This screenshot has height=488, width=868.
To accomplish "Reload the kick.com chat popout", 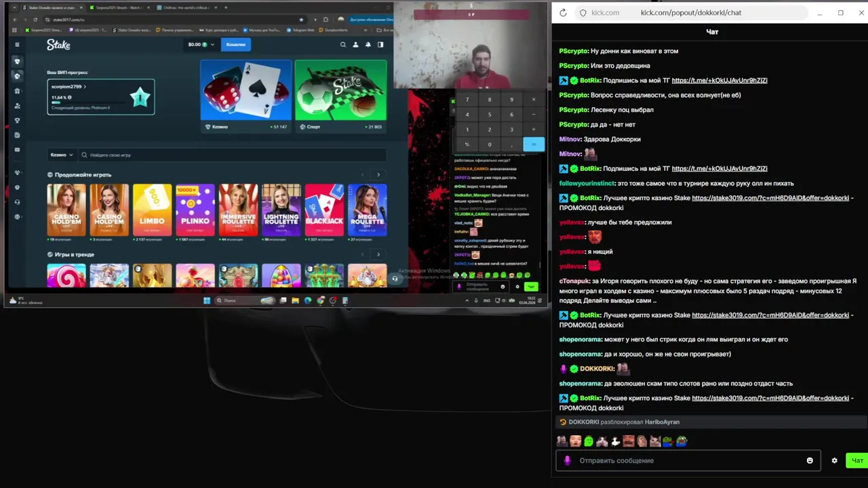I will coord(563,13).
